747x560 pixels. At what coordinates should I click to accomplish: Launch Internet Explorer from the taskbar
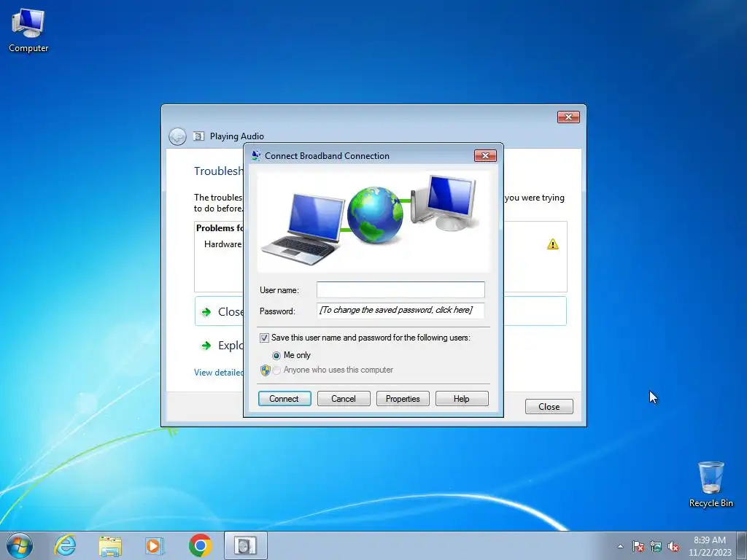click(65, 545)
